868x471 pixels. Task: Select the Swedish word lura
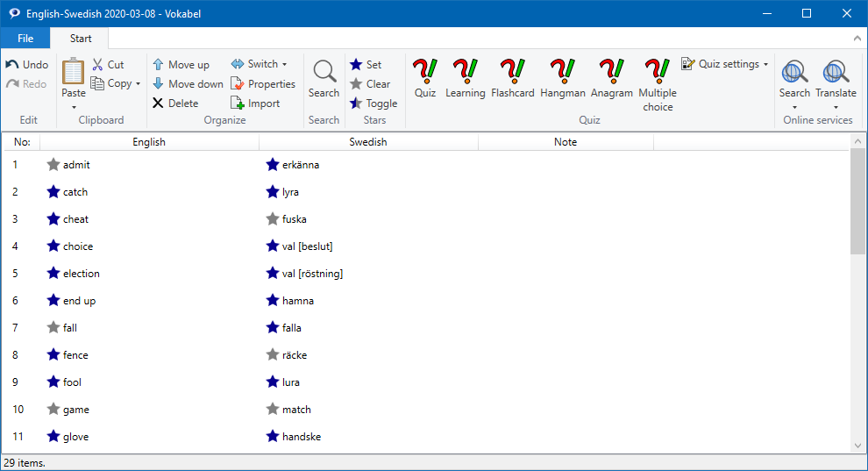[290, 382]
